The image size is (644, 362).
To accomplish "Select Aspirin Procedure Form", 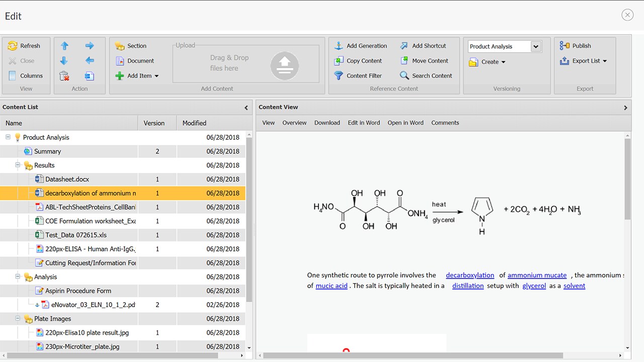I will point(123,291).
